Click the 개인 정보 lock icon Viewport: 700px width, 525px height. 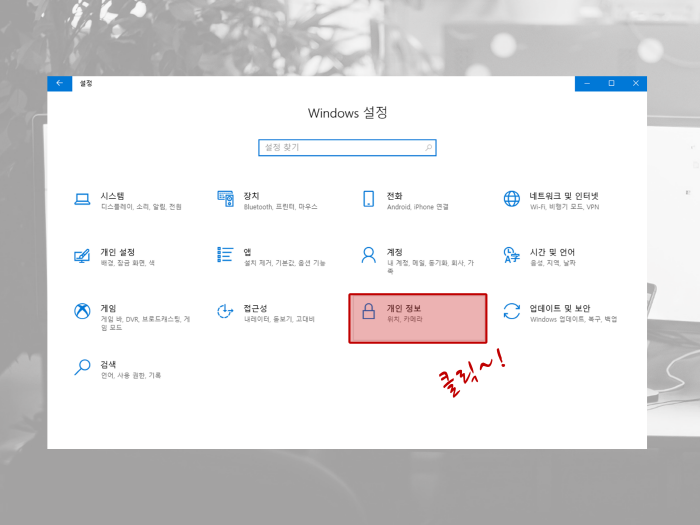[369, 311]
